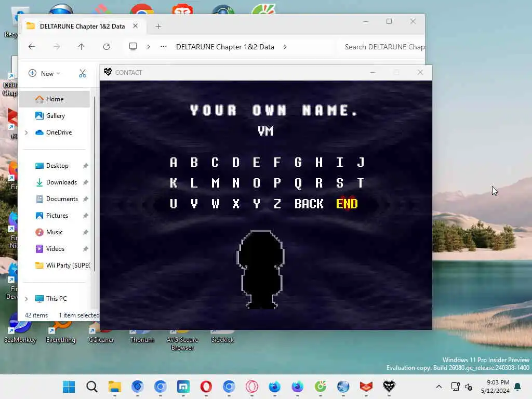Click the pin icon beside Downloads
This screenshot has height=399, width=532.
tap(86, 182)
